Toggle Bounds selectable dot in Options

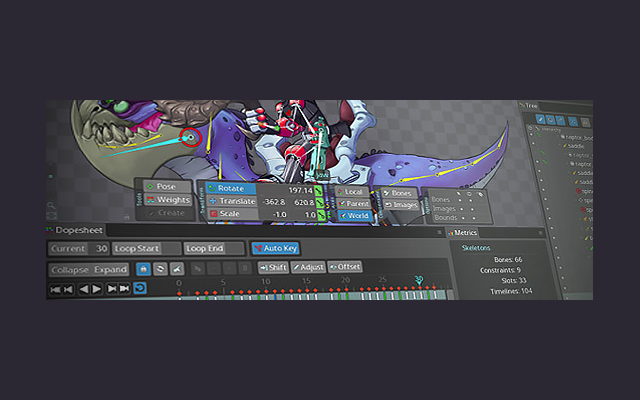point(463,218)
